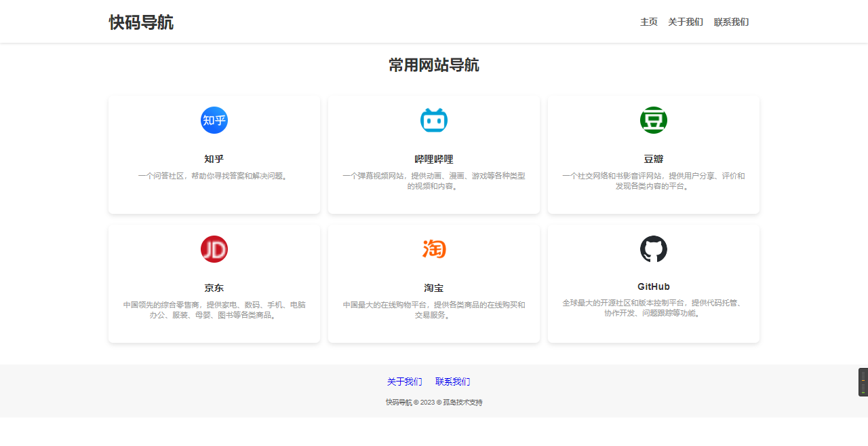Select the 哔哩哔哩 card title

click(434, 160)
